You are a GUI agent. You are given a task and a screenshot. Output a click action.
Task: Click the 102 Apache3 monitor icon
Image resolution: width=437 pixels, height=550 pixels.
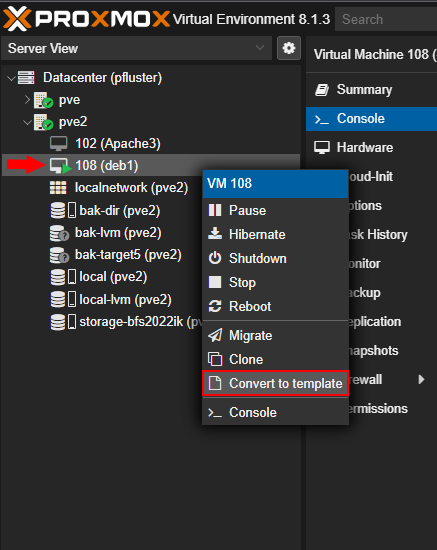click(58, 144)
